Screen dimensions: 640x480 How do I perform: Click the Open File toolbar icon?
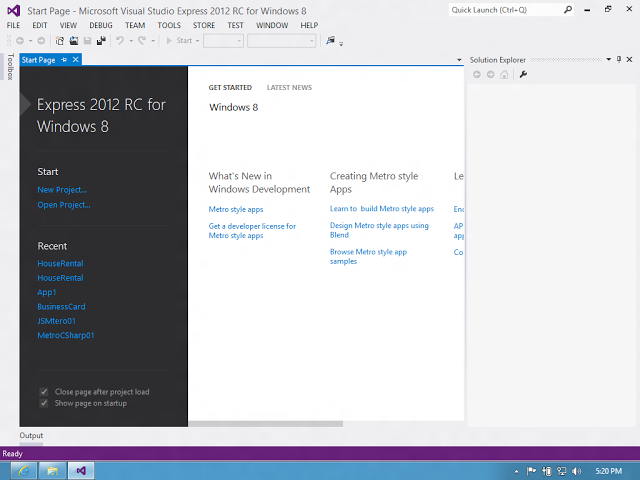(x=74, y=41)
